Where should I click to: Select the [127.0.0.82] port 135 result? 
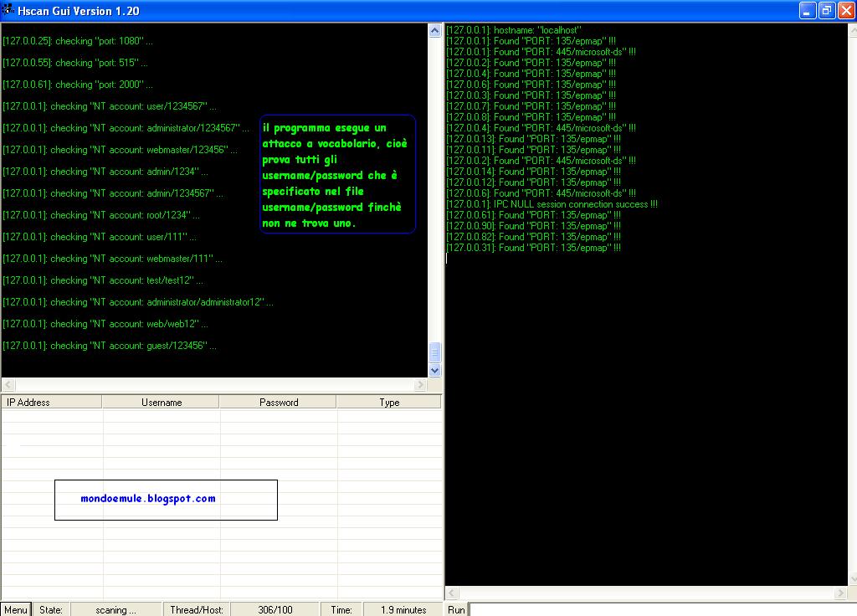pyautogui.click(x=533, y=237)
